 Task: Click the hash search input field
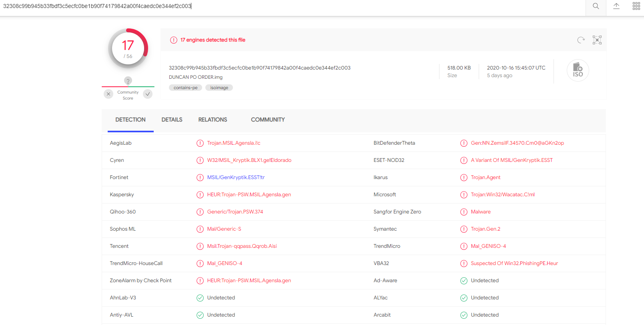tap(292, 6)
